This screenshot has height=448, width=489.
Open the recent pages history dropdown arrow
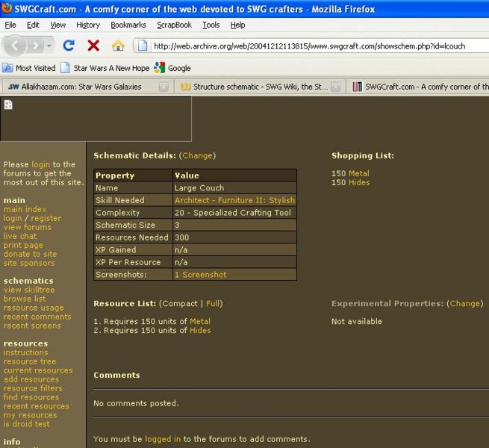(x=49, y=46)
